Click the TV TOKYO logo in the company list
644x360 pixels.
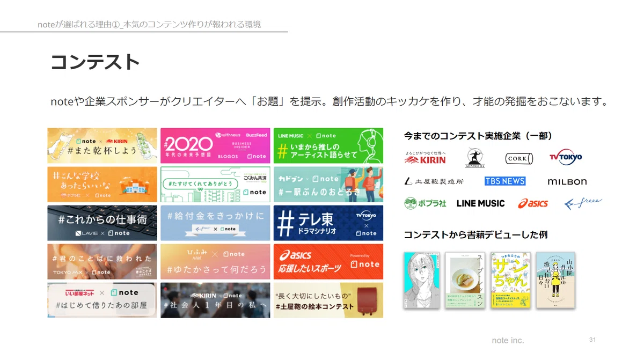566,157
